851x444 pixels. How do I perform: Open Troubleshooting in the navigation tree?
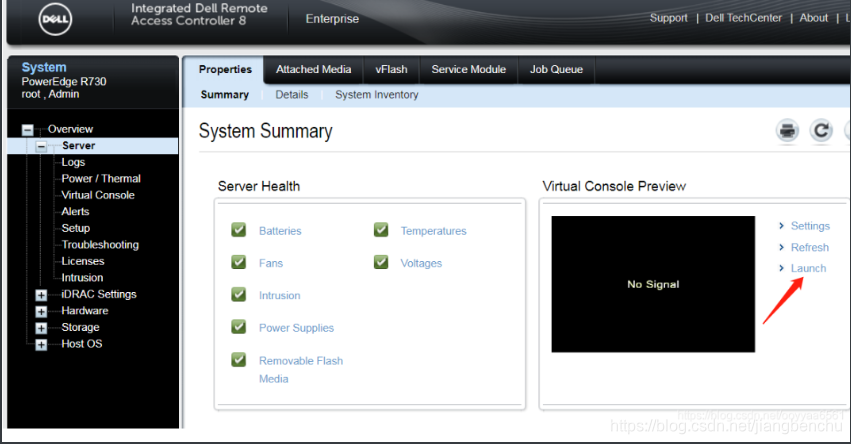pyautogui.click(x=100, y=245)
